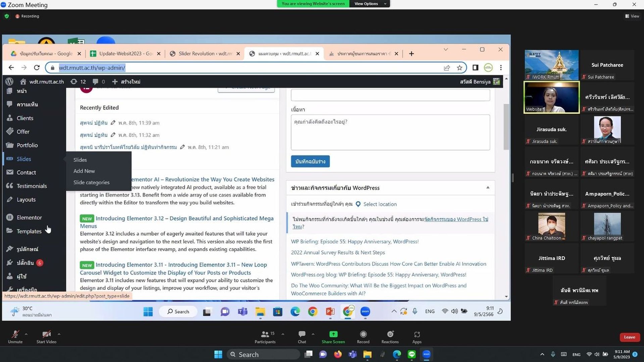This screenshot has height=362, width=644.
Task: Open Windows Start menu
Action: click(x=218, y=354)
